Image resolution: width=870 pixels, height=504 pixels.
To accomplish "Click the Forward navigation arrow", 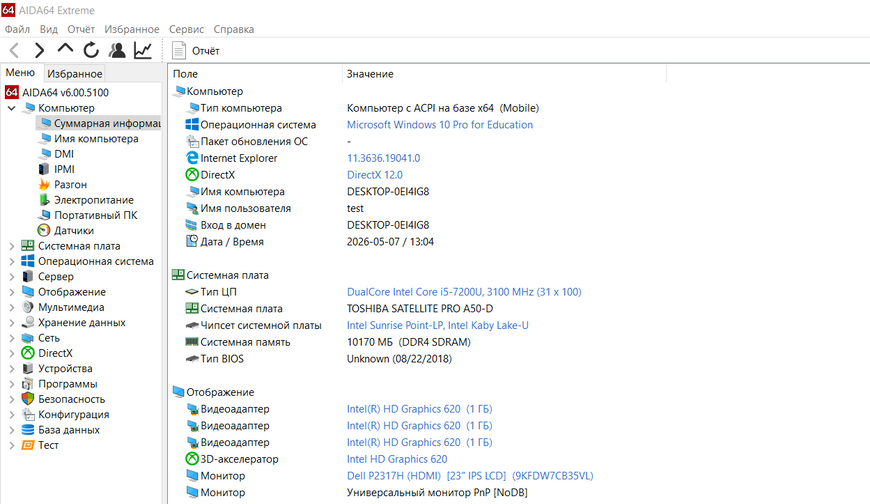I will [x=39, y=51].
